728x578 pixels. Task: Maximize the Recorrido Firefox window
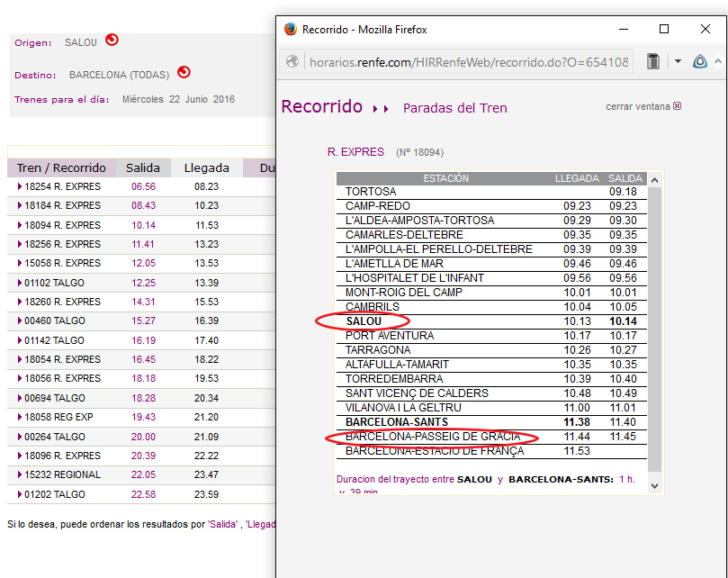(x=664, y=30)
